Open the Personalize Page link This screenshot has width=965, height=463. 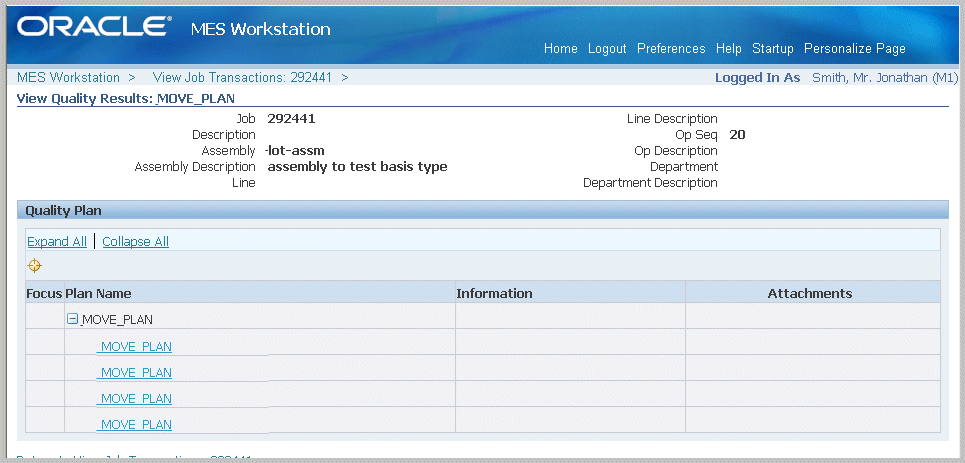[855, 49]
